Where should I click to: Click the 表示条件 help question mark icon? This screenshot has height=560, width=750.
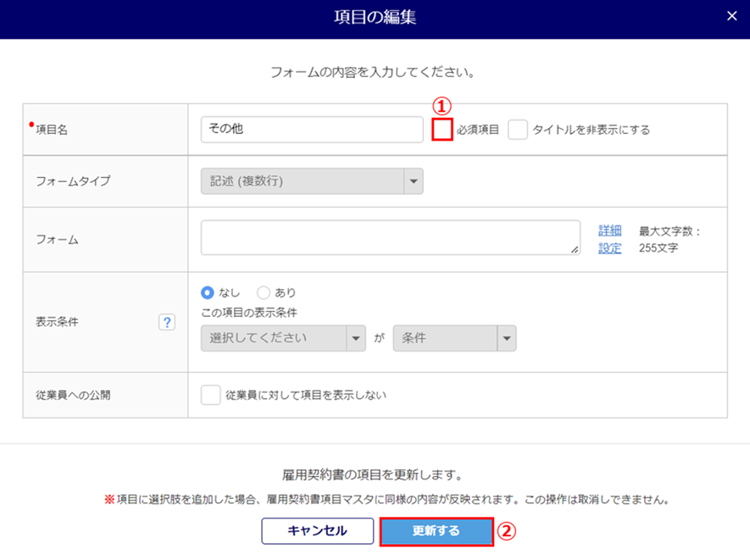pos(166,323)
